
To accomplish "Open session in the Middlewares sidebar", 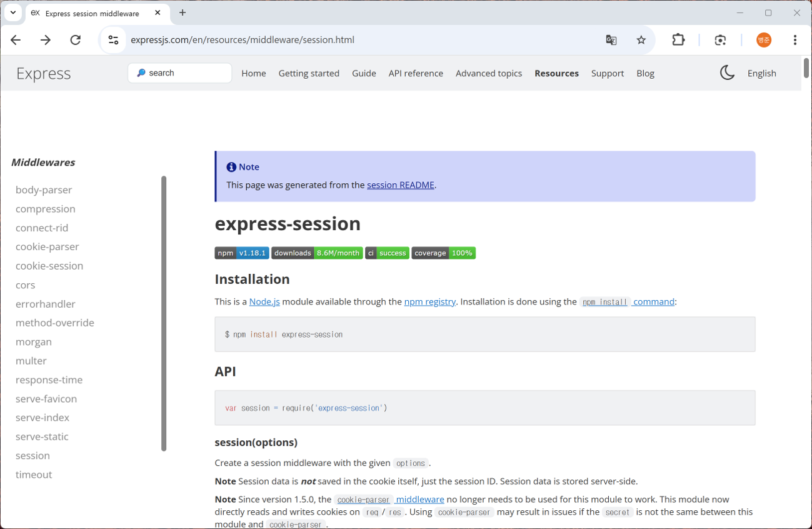I will (x=33, y=456).
